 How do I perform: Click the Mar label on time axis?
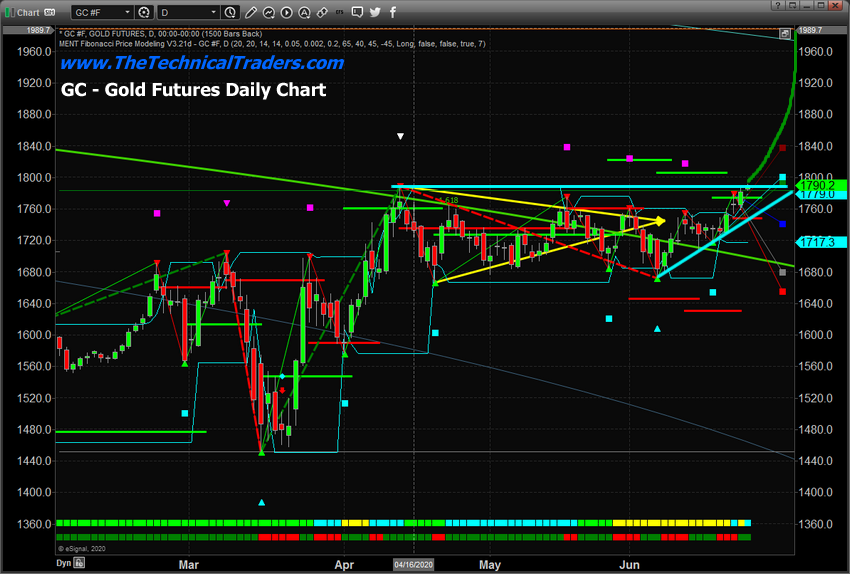coord(189,565)
